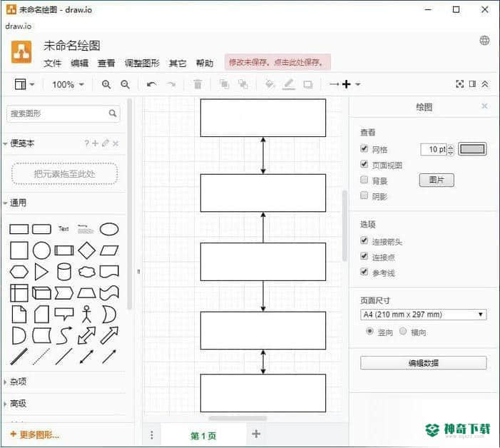Select the diamond shape
The image size is (500, 448).
click(x=87, y=250)
